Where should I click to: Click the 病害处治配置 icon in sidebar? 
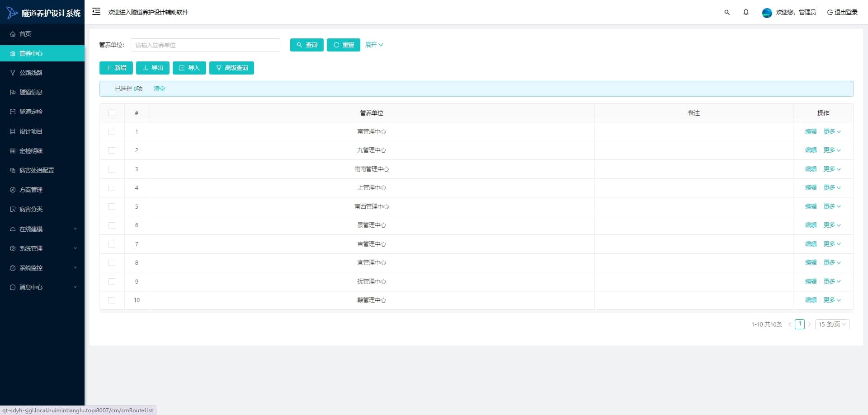[13, 170]
